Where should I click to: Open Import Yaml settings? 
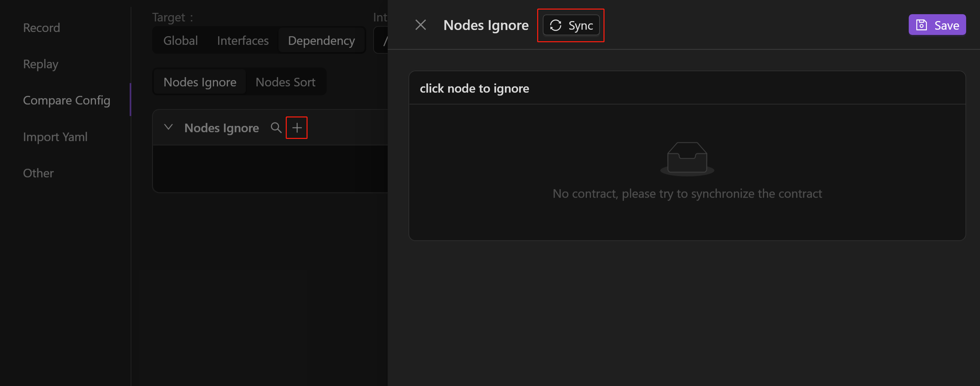[55, 137]
